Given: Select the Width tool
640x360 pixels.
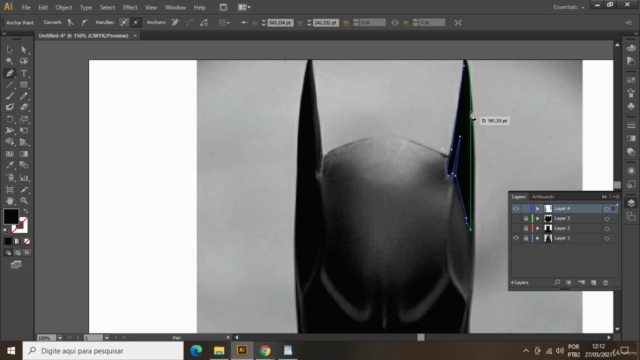Looking at the screenshot, I should (x=9, y=131).
